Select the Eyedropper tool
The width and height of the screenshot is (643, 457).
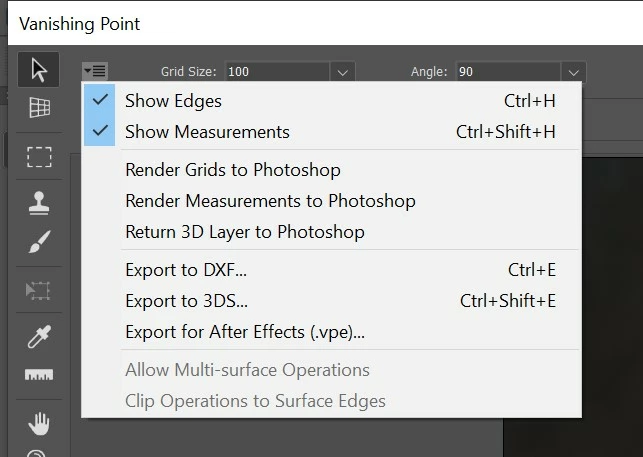(x=39, y=336)
